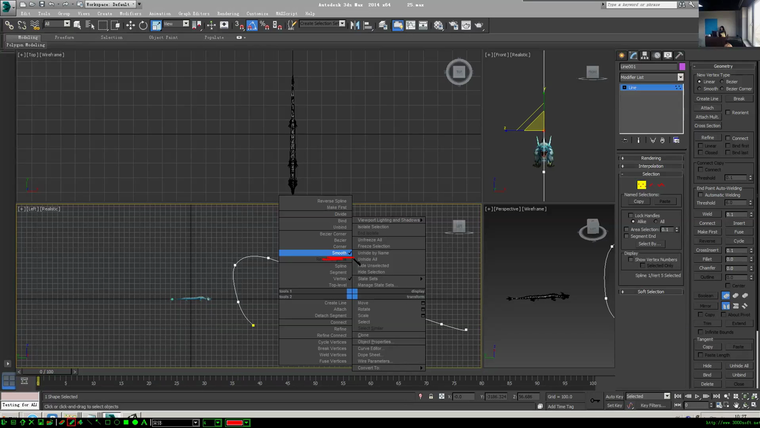Expand the Interpolation rollout

(651, 166)
